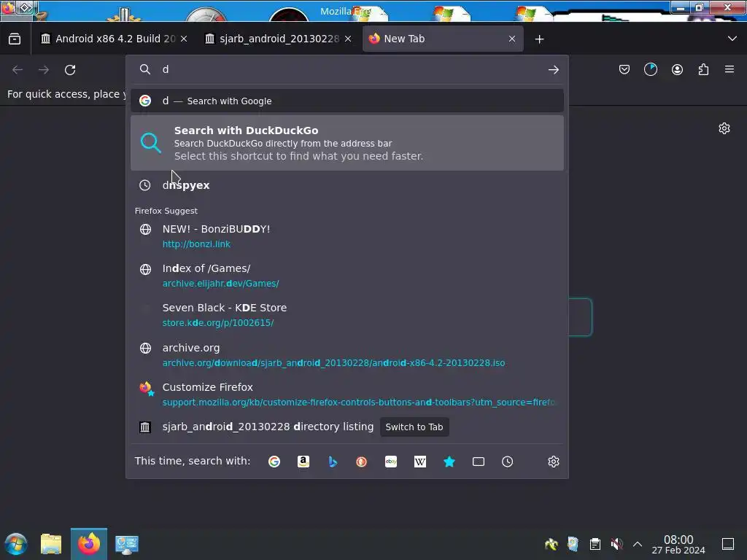Open the Customize Firefox support suggestion
747x560 pixels.
347,394
